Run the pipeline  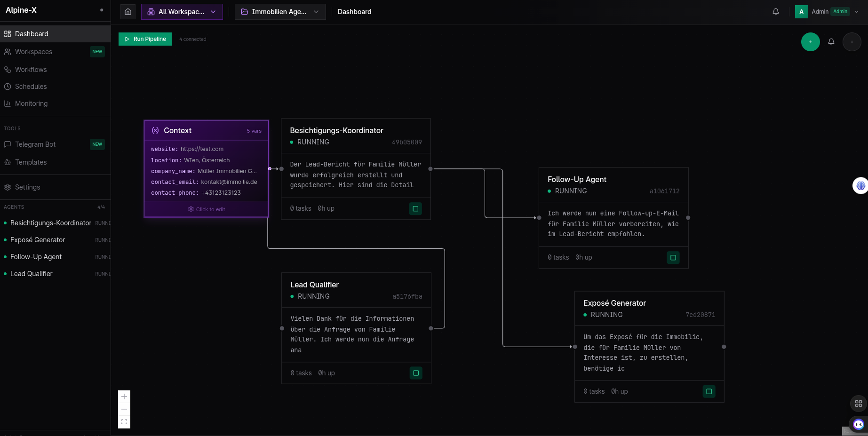coord(145,39)
